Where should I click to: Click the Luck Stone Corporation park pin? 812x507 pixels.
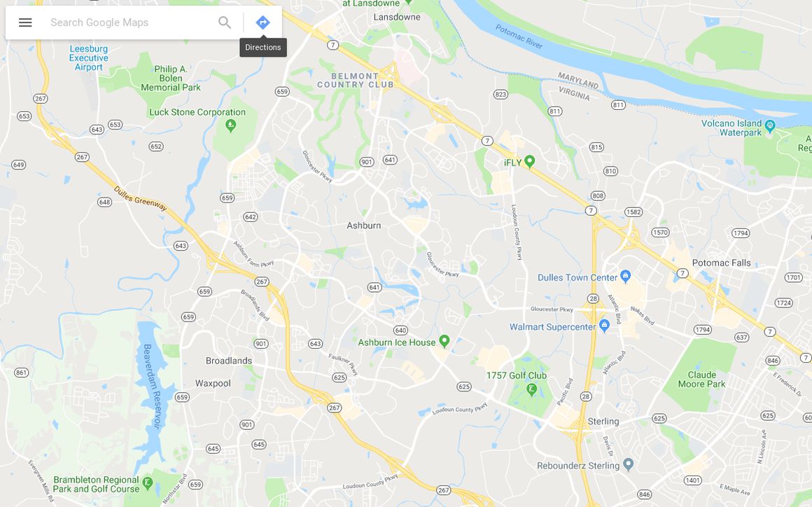[x=231, y=125]
